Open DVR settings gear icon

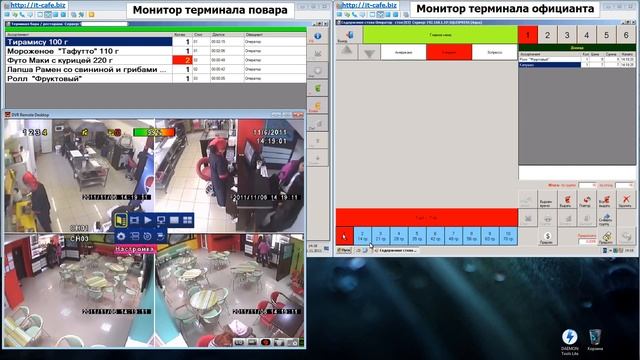point(121,236)
